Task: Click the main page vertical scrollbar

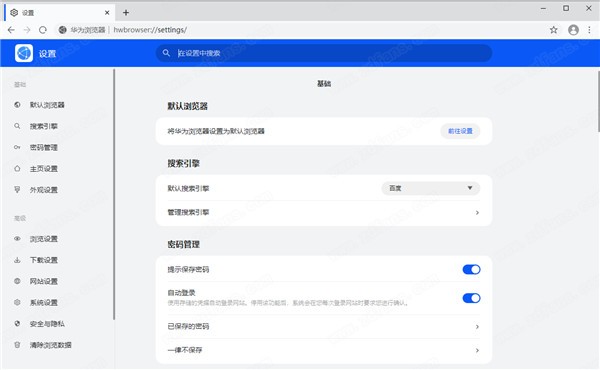Action: (x=598, y=101)
